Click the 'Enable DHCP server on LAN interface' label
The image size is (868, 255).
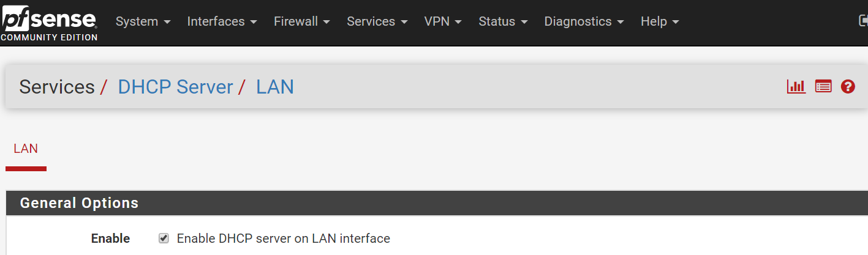click(283, 238)
